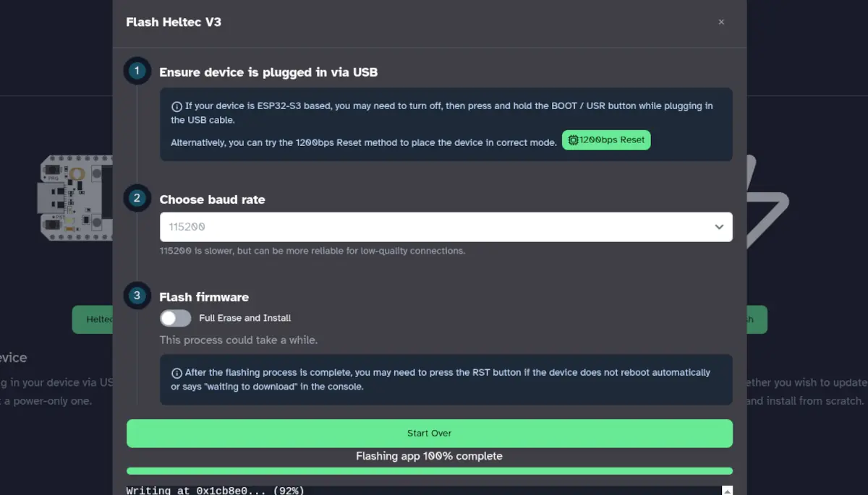
Task: Click the green flashing progress bar
Action: point(429,471)
